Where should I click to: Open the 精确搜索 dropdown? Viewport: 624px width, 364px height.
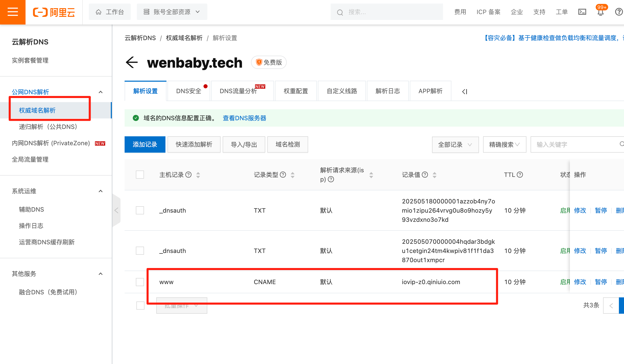(504, 144)
